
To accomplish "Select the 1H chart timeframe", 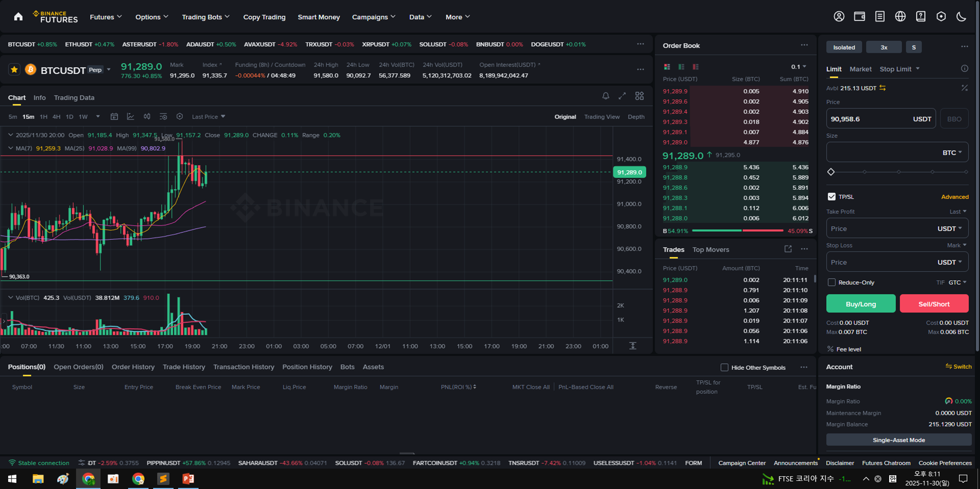I will click(x=44, y=117).
